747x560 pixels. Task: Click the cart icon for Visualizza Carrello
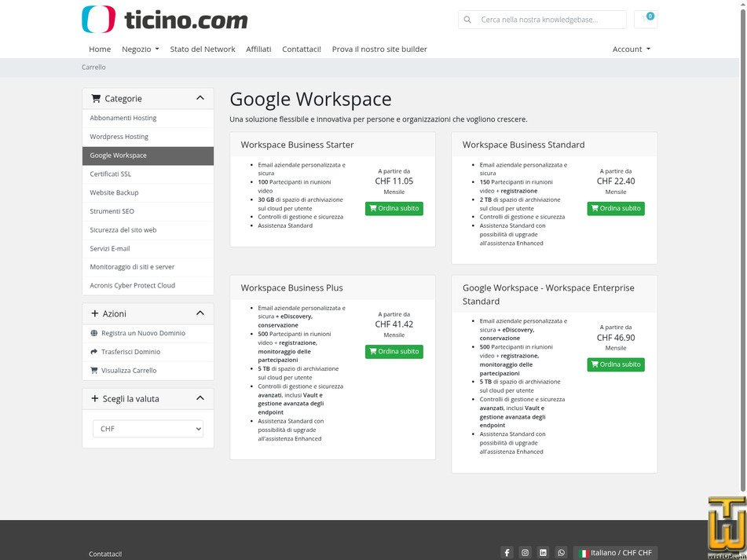click(93, 371)
